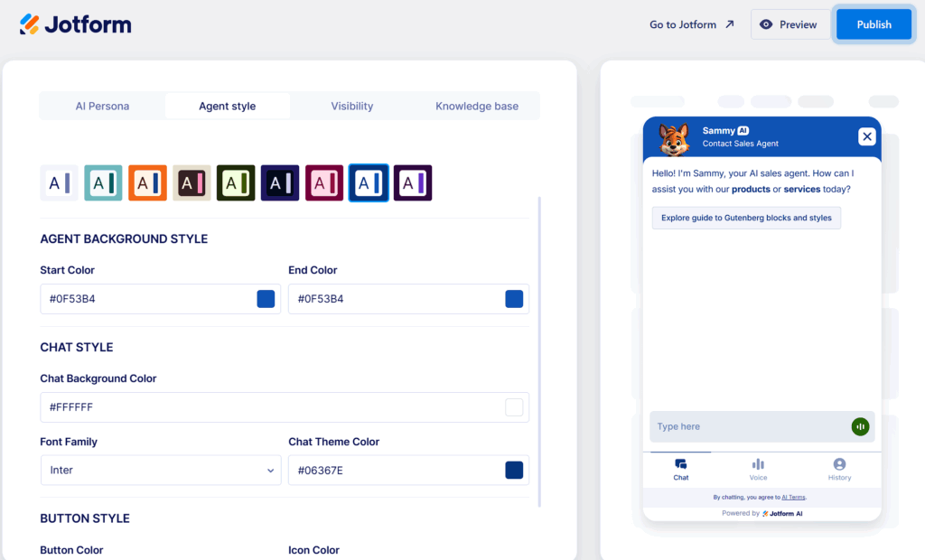
Task: Expand the Font Family dropdown
Action: coord(161,471)
